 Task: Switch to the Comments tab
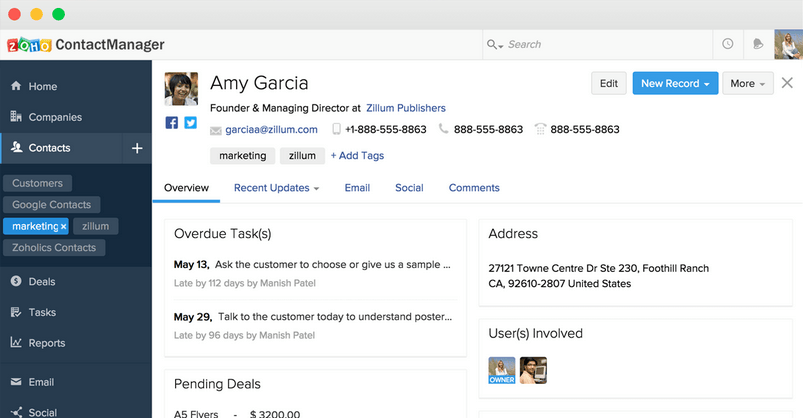click(474, 188)
